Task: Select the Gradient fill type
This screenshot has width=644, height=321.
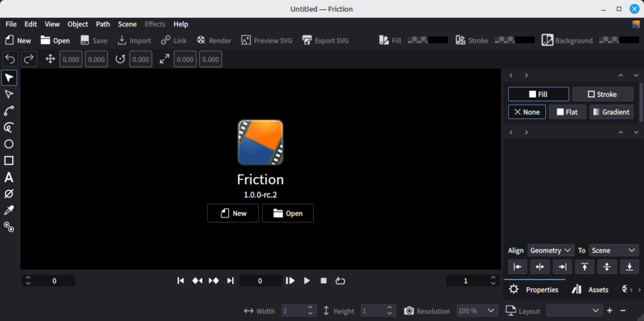Action: pos(611,112)
